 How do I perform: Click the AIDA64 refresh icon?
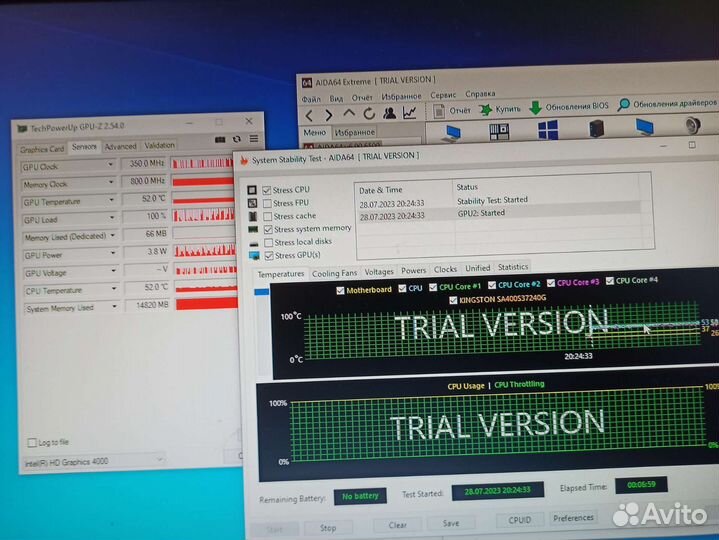[368, 114]
